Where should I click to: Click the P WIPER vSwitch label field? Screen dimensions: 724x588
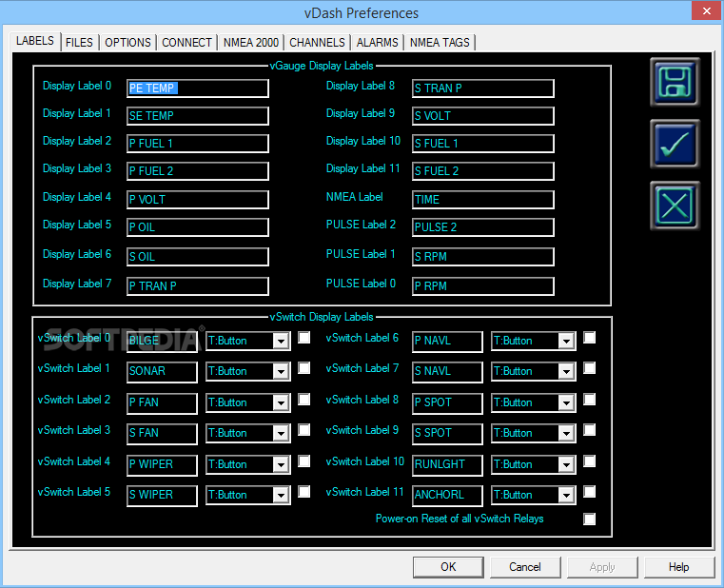[162, 465]
